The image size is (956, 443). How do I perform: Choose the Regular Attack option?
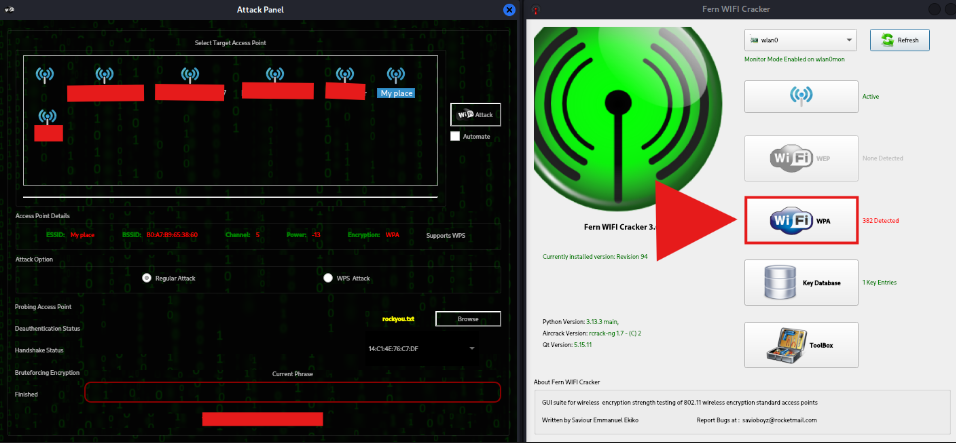(146, 278)
